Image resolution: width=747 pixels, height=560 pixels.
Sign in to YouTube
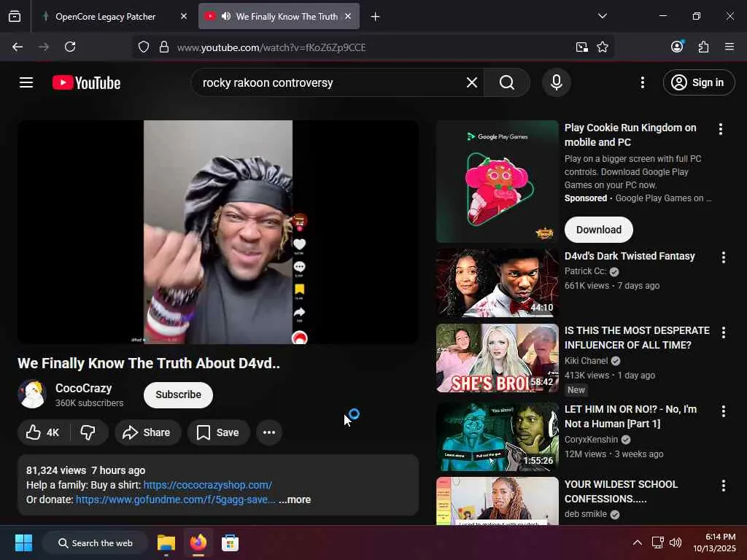(x=698, y=82)
